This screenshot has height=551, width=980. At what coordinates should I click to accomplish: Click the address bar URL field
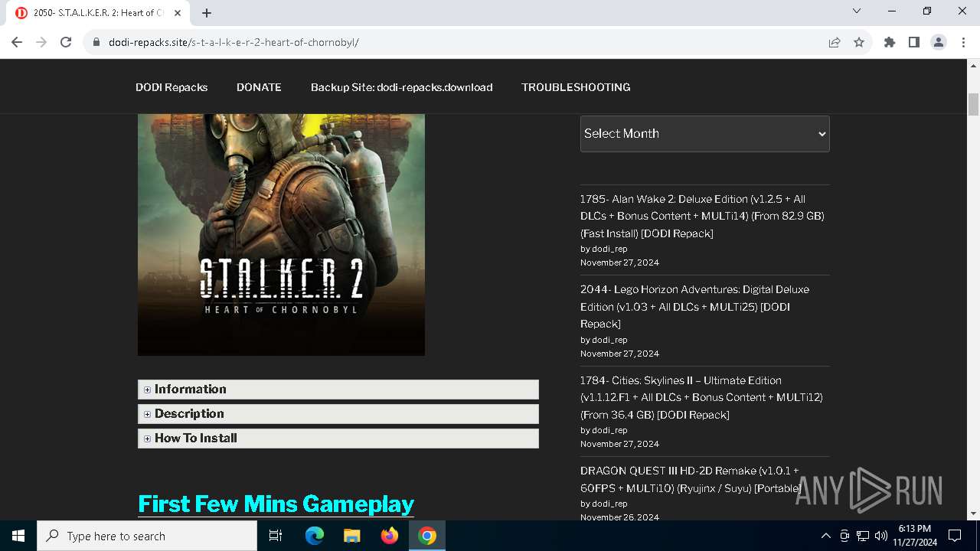tap(459, 42)
